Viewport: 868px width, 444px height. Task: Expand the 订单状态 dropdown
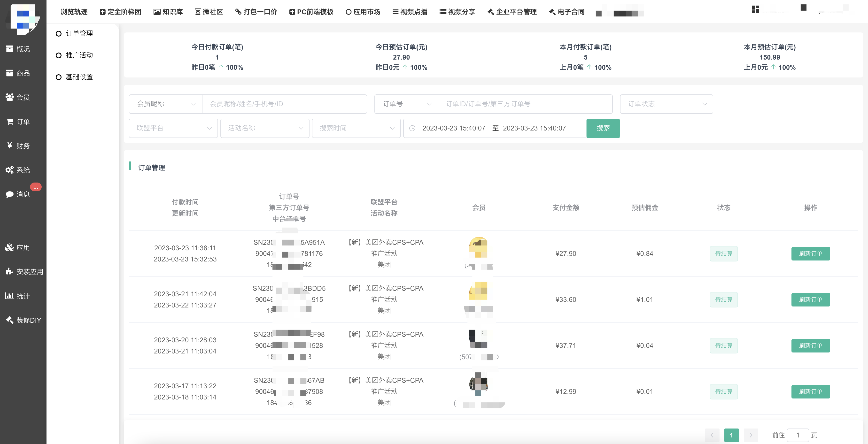pyautogui.click(x=666, y=104)
